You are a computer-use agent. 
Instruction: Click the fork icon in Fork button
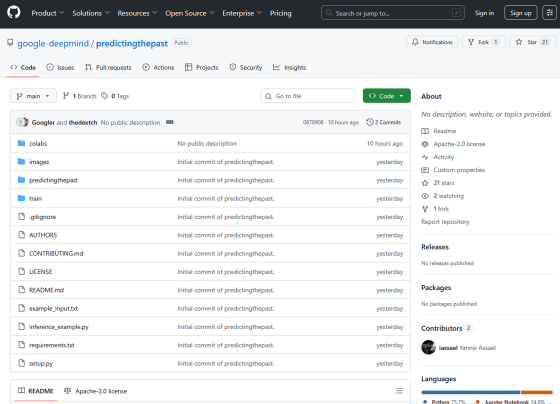[x=471, y=42]
